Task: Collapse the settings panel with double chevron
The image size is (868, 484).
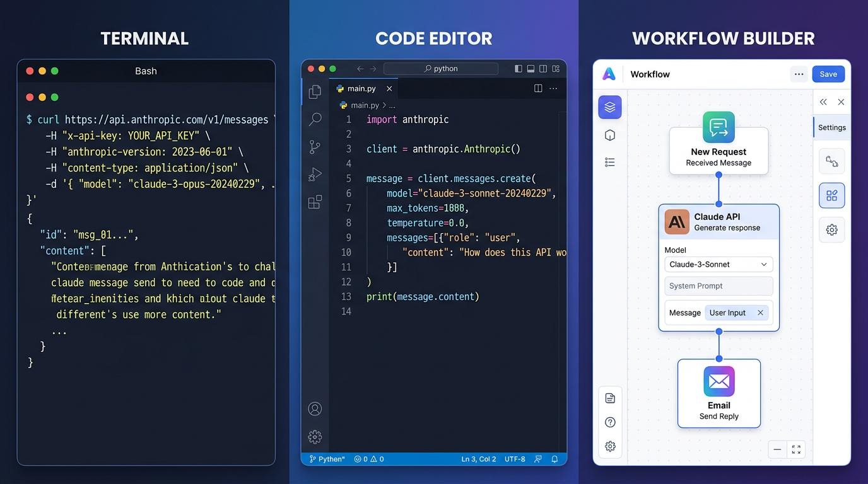Action: [823, 102]
